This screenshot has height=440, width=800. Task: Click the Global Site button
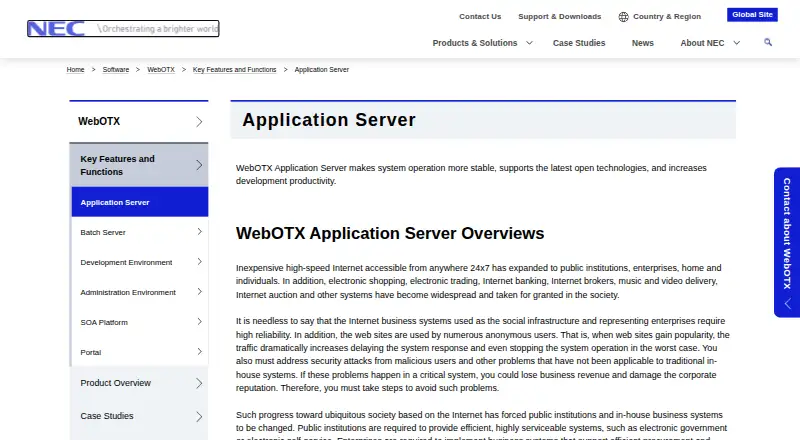[752, 15]
